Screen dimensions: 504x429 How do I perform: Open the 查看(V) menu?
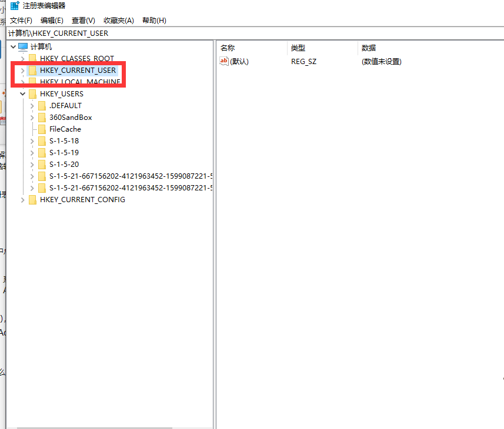82,20
